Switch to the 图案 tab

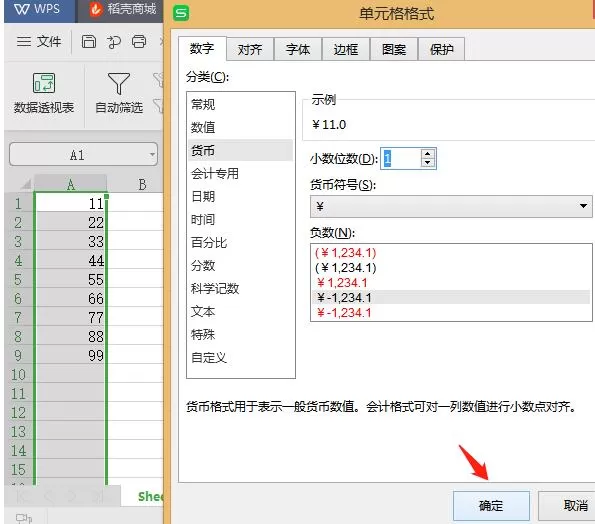point(394,49)
